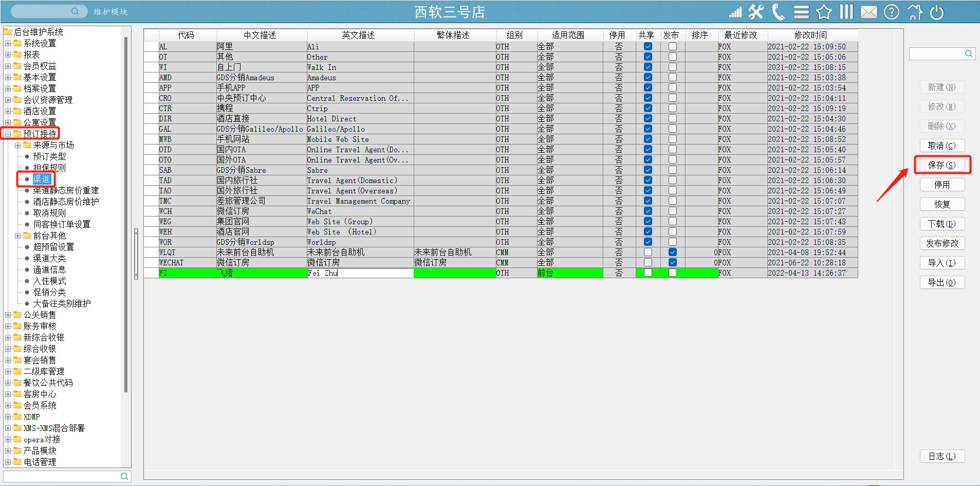980x486 pixels.
Task: Expand the 来源与市场 subfolder
Action: coord(17,145)
